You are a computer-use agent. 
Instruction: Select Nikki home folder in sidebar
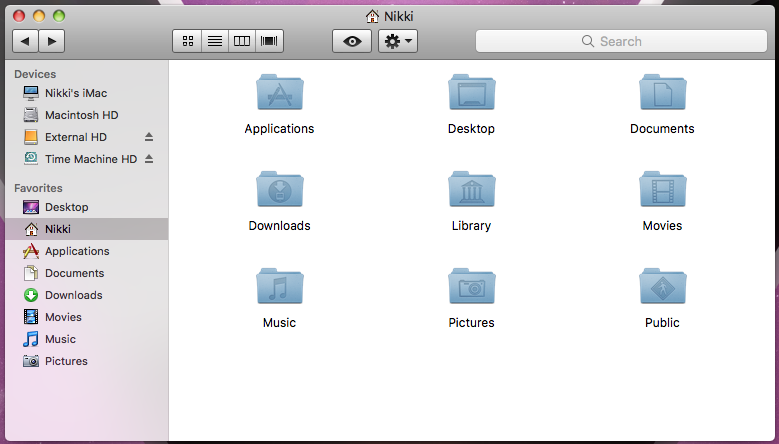[87, 229]
